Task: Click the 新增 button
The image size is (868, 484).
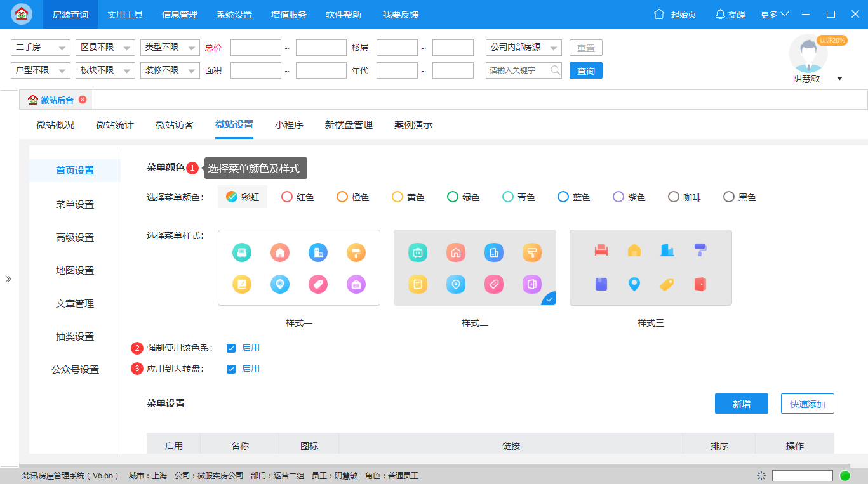Action: coord(742,403)
